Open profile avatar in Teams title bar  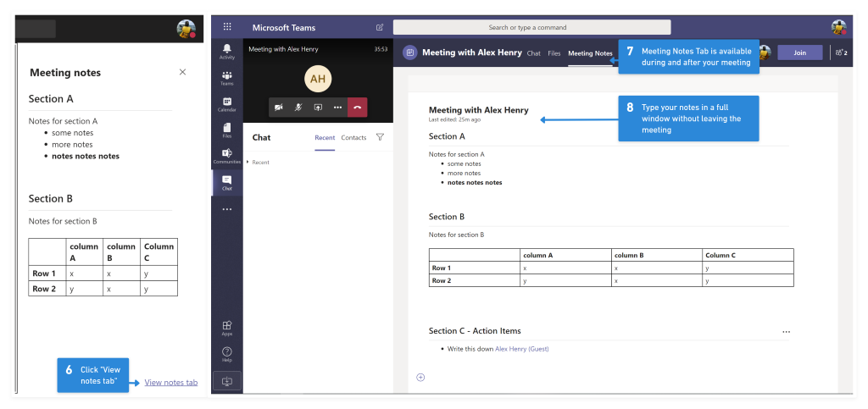click(838, 27)
